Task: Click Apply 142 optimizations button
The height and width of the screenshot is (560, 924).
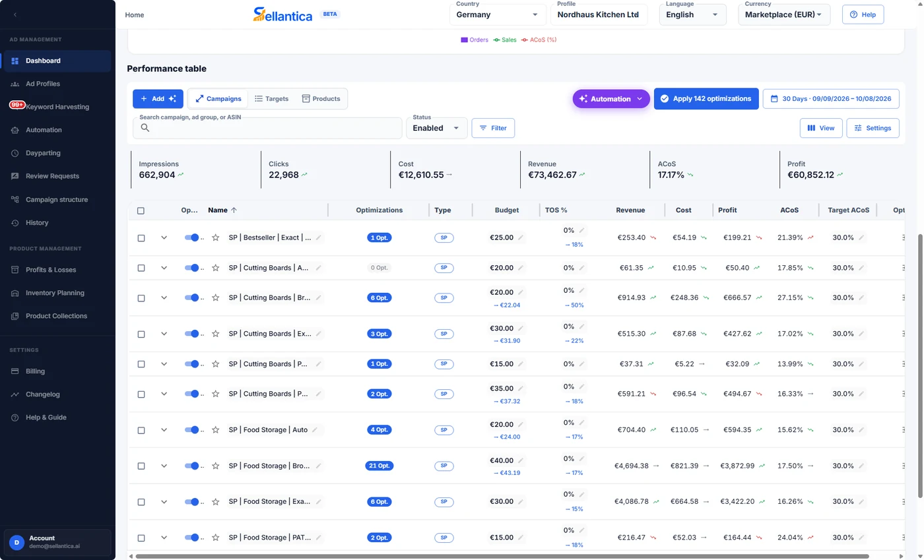Action: click(706, 99)
